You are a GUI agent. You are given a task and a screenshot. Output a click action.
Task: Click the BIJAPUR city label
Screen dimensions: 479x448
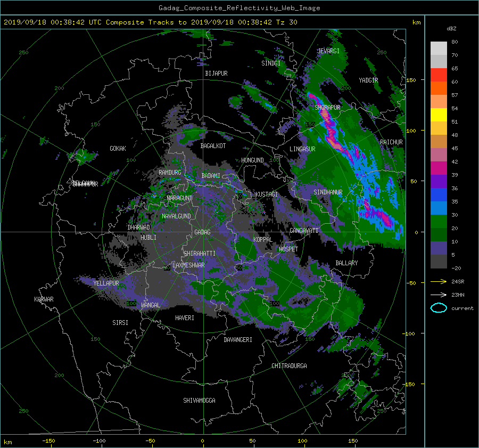pyautogui.click(x=216, y=74)
